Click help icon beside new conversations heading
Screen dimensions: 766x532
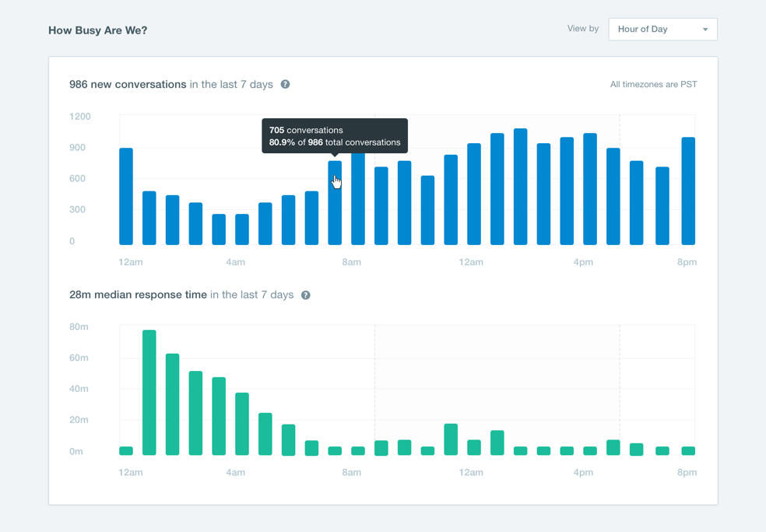(285, 84)
